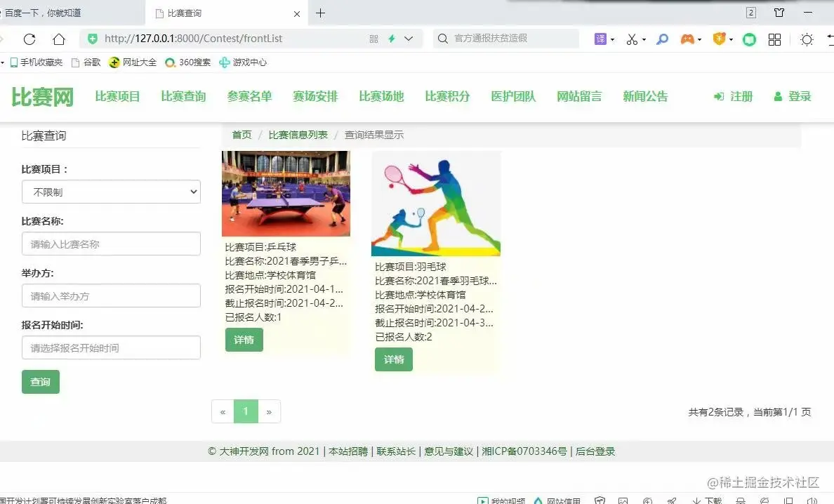
Task: Open the 新闻公告 menu item
Action: [645, 96]
